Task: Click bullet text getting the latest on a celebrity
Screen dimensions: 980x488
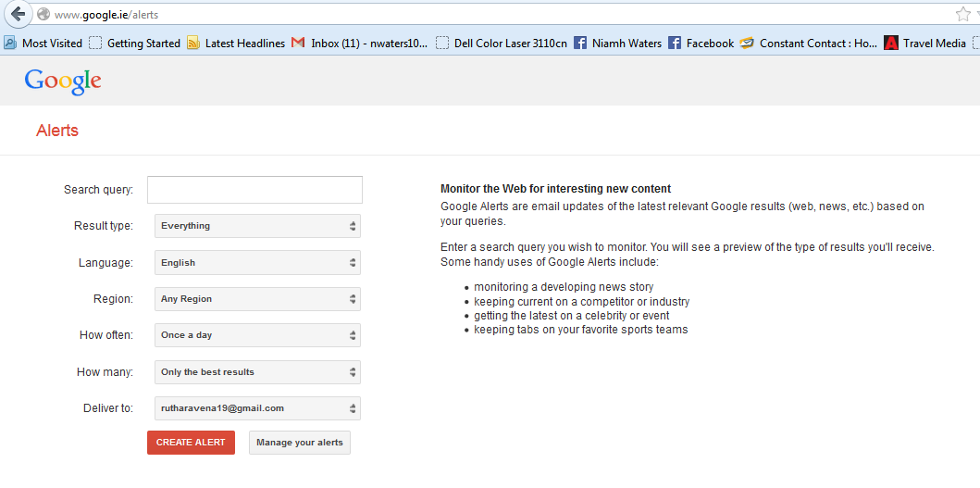Action: click(572, 316)
